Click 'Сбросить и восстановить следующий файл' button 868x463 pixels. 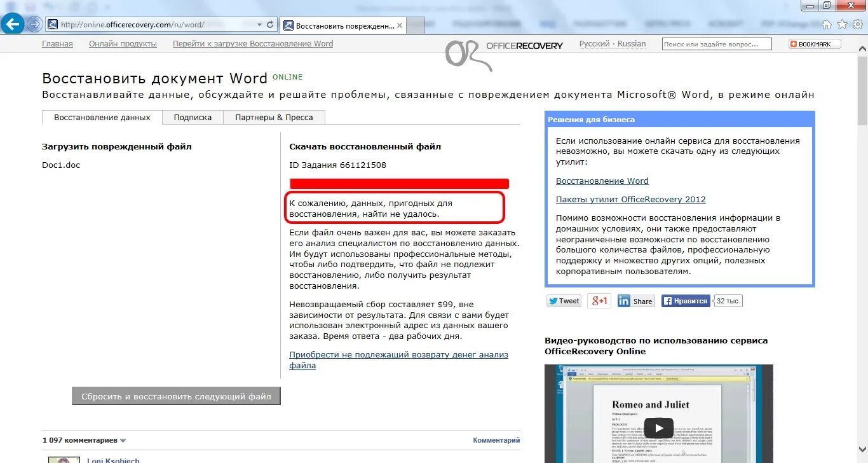[176, 396]
